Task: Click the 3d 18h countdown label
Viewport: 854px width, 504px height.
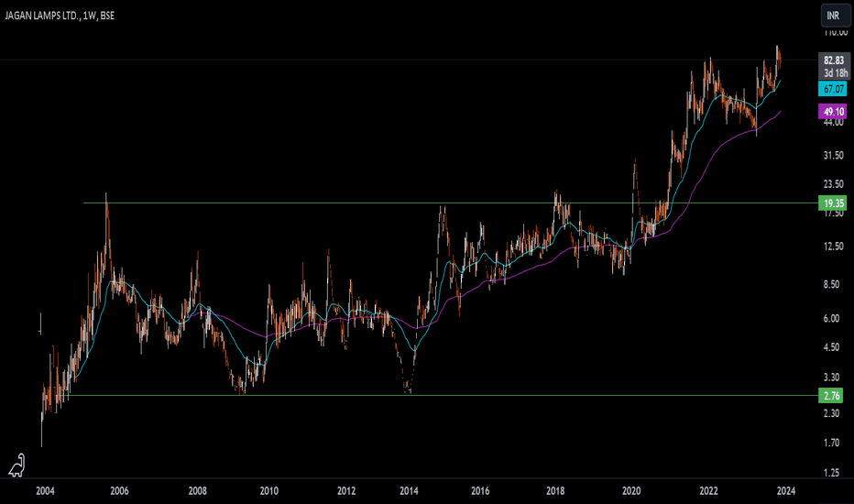Action: pos(834,73)
